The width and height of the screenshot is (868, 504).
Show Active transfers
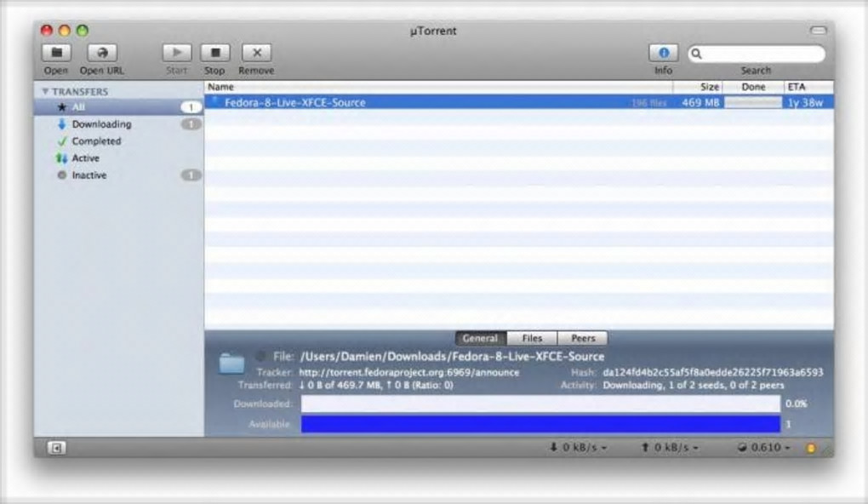118,157
